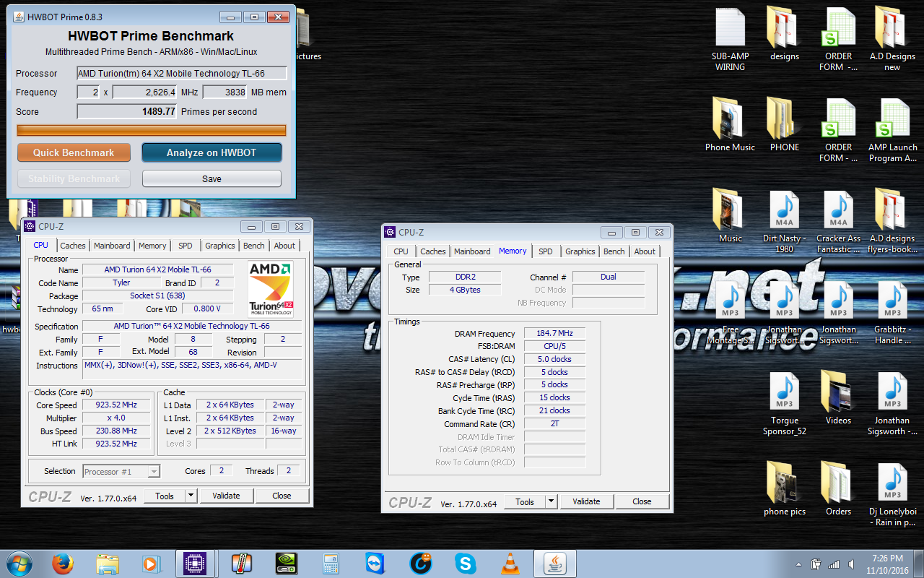Open the A.D Designs new folder
This screenshot has width=924, height=578.
point(892,40)
